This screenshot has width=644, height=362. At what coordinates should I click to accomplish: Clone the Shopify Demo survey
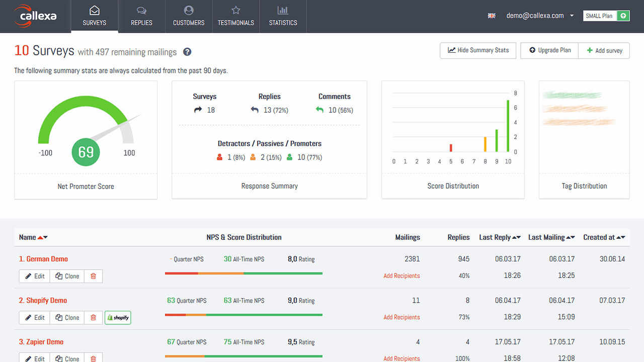pyautogui.click(x=66, y=317)
